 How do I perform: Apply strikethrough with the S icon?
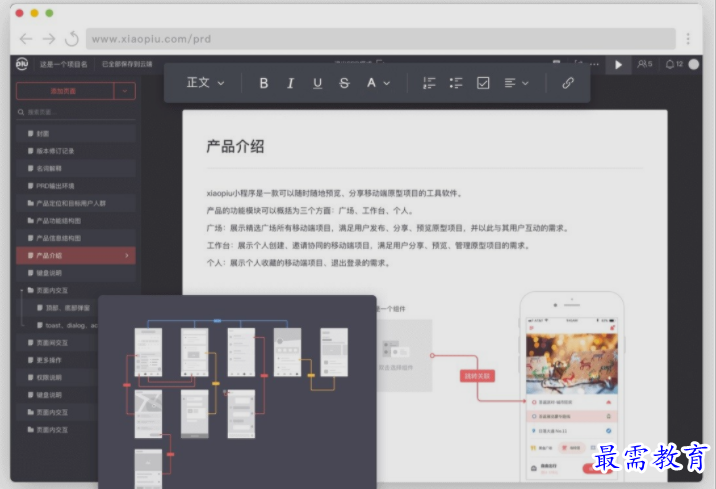click(344, 83)
